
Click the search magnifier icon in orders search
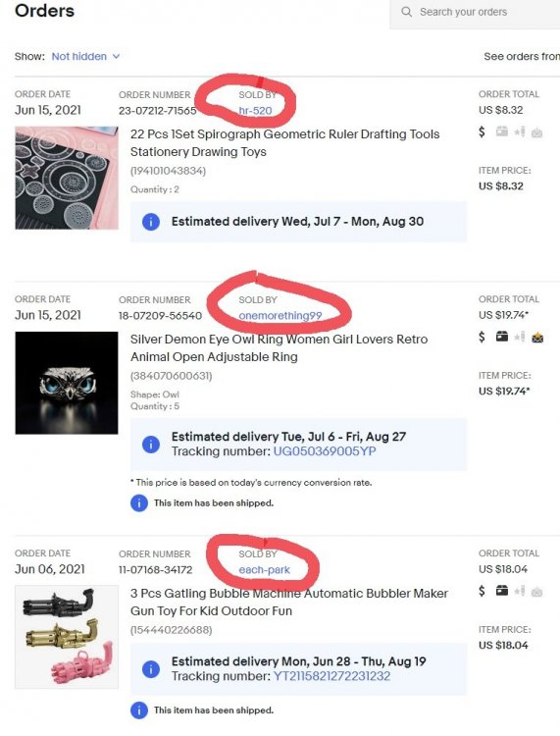pyautogui.click(x=407, y=12)
